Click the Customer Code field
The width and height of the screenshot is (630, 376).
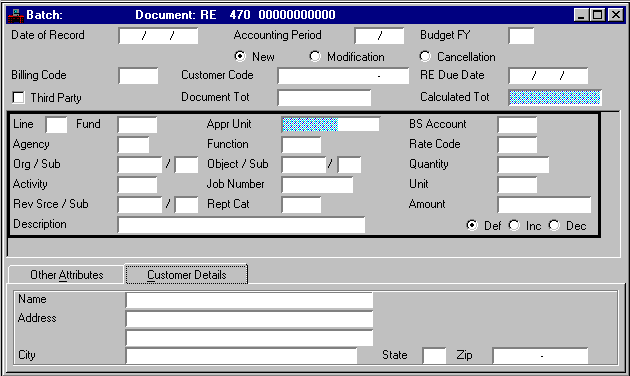click(x=343, y=76)
